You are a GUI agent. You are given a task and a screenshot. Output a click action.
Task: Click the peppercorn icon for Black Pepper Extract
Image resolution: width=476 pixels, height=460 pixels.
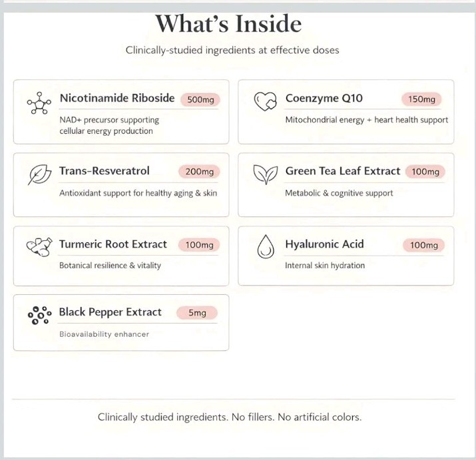[39, 315]
